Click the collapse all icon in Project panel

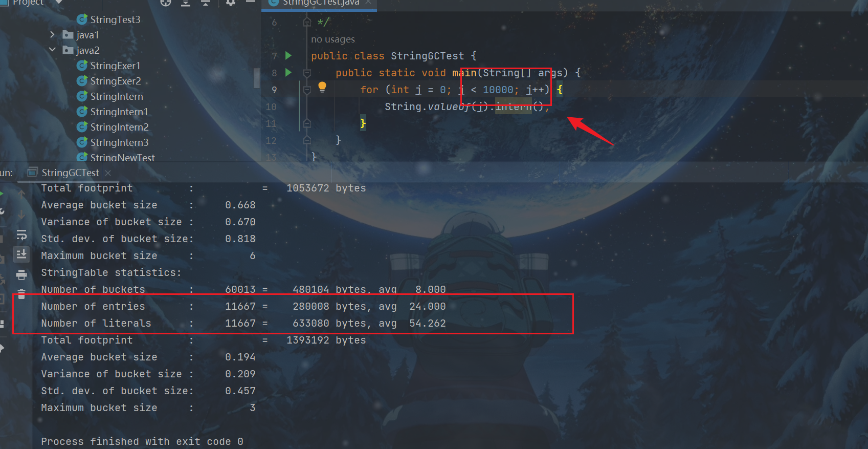point(206,3)
